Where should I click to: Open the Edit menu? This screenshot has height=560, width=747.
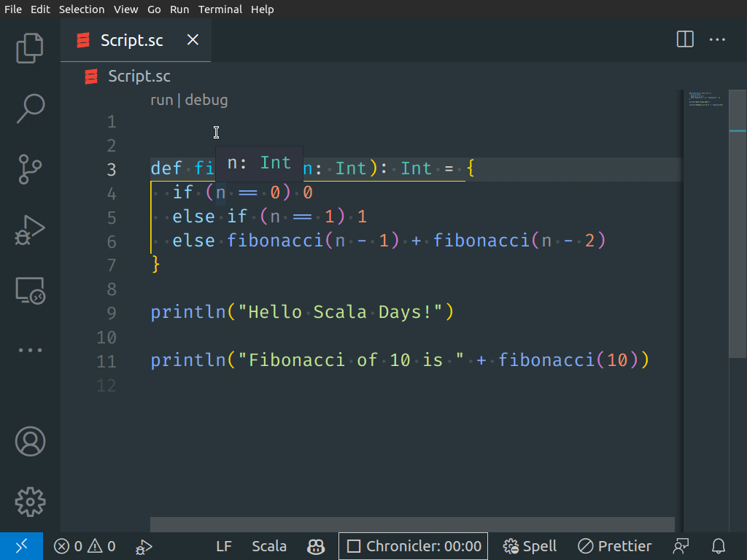point(41,9)
